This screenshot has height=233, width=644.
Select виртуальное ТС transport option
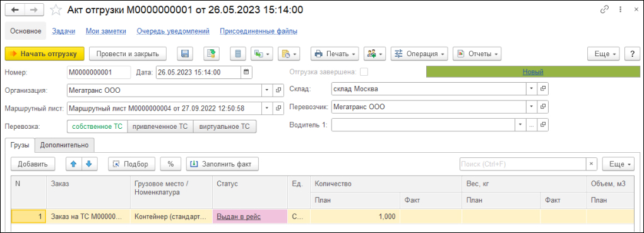(x=225, y=126)
